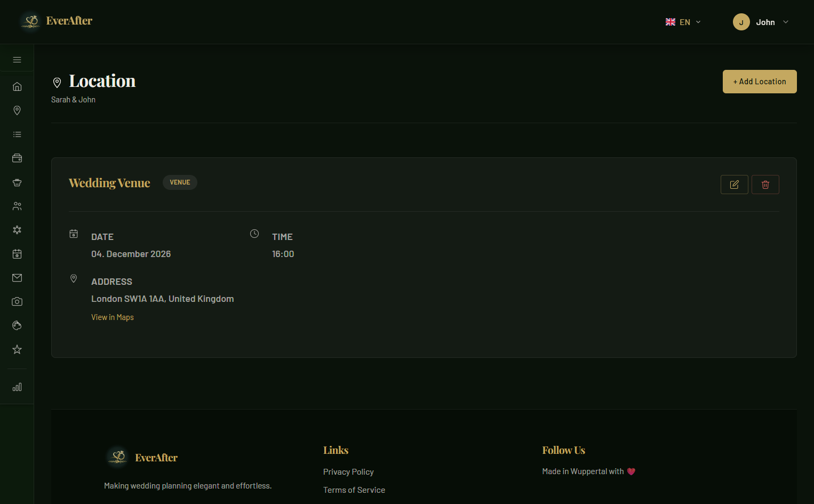
Task: Open the John user account menu
Action: tap(761, 22)
